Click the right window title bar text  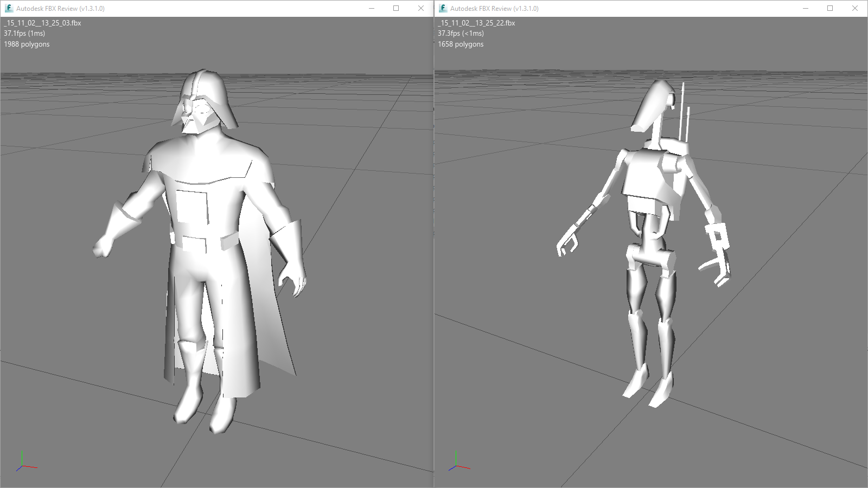pyautogui.click(x=494, y=9)
